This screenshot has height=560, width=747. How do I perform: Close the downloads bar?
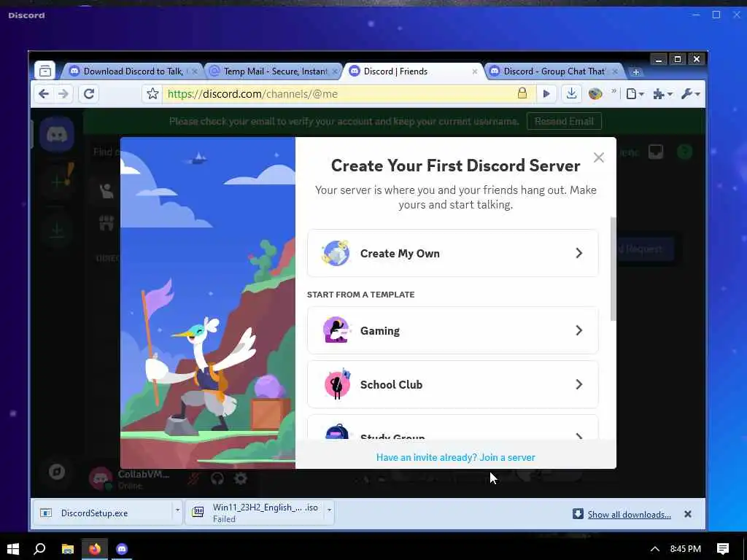(x=687, y=514)
